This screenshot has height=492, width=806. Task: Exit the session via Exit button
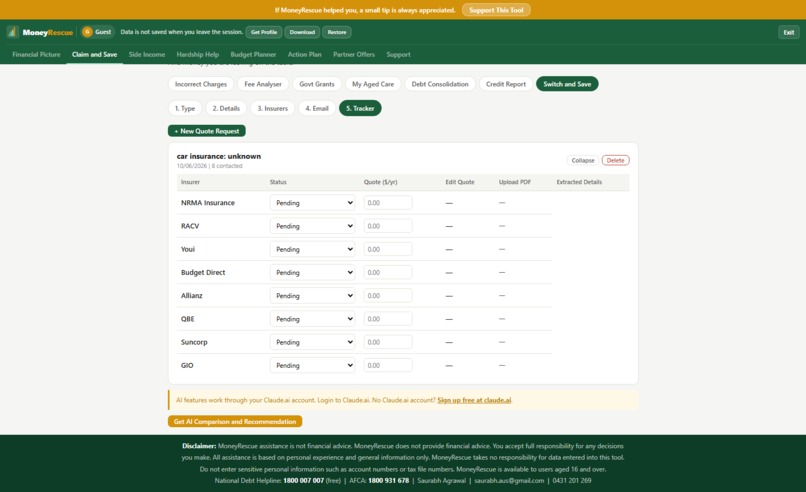(789, 32)
